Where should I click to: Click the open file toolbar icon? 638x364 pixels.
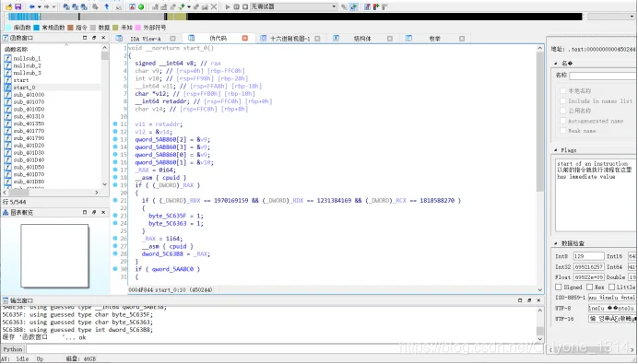[9, 7]
